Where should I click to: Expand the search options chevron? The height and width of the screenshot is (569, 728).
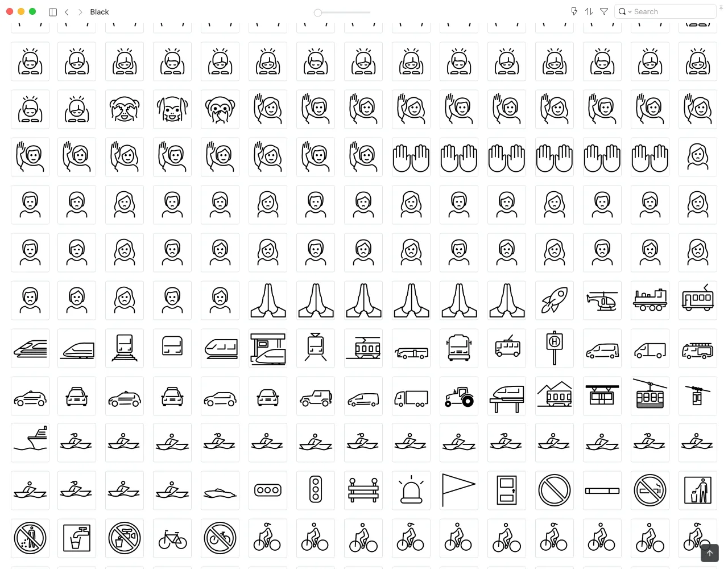630,12
